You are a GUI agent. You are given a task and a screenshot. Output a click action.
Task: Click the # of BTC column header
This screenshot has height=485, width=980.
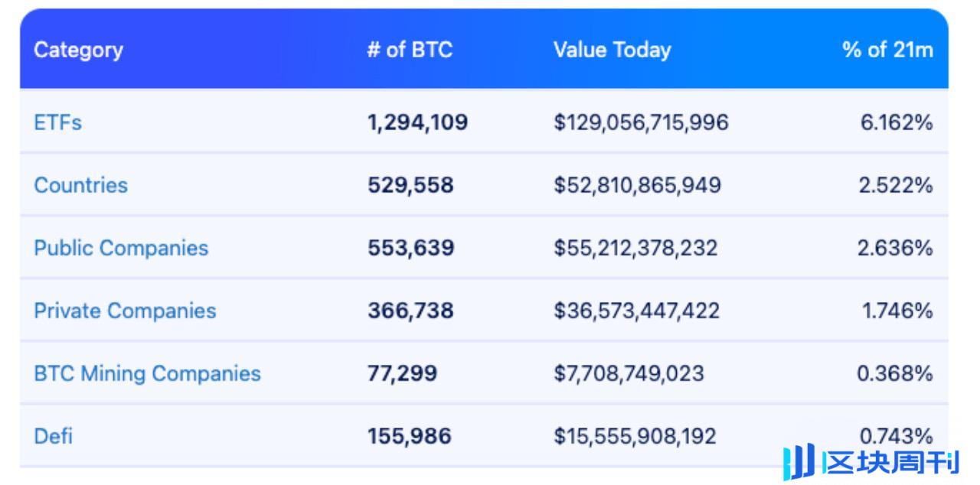click(x=410, y=50)
